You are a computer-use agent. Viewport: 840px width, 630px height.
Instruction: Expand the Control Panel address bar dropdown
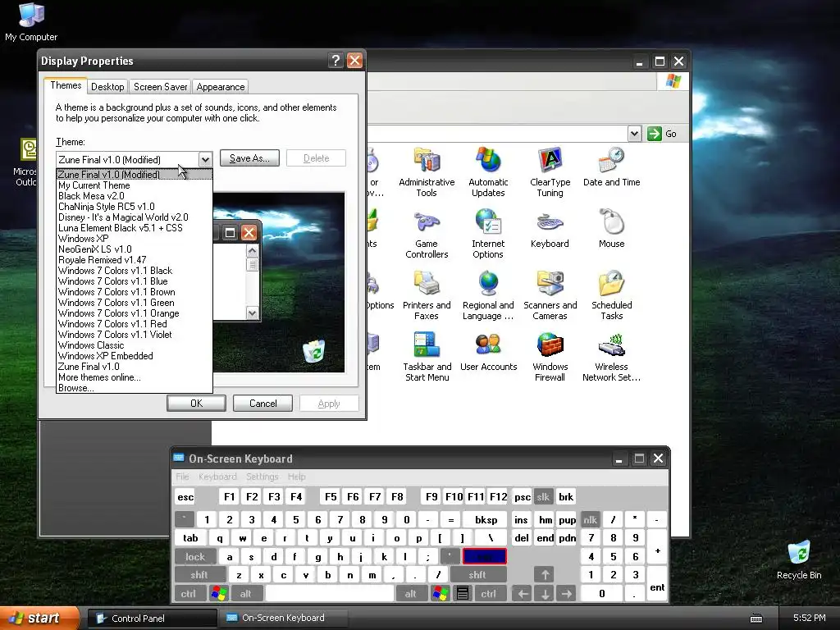[x=634, y=134]
